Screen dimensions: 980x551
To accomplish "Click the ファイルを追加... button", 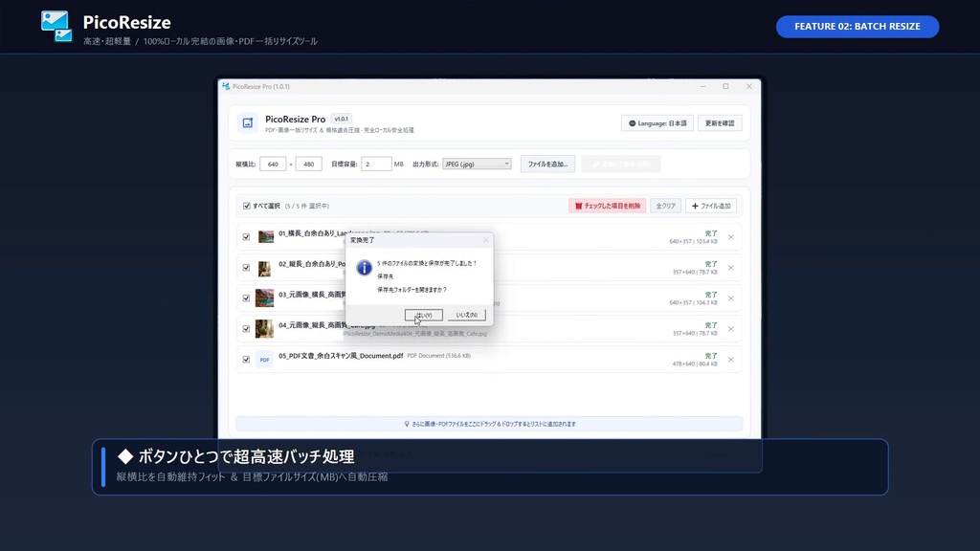I will pyautogui.click(x=547, y=164).
